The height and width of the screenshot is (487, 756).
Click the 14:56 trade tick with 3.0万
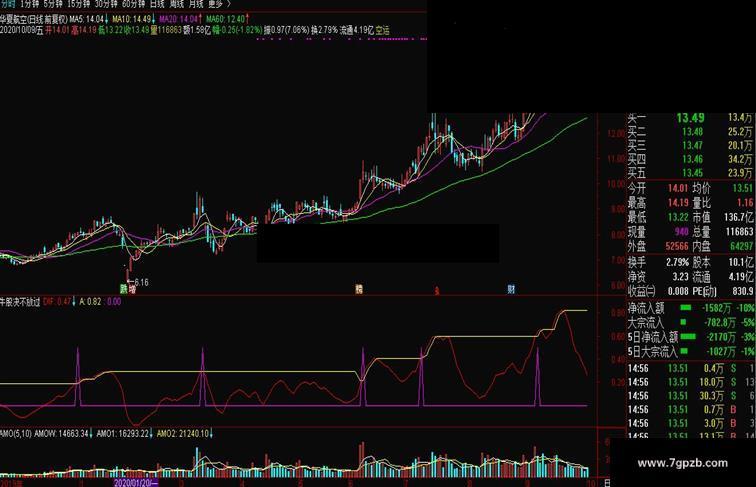[x=691, y=423]
